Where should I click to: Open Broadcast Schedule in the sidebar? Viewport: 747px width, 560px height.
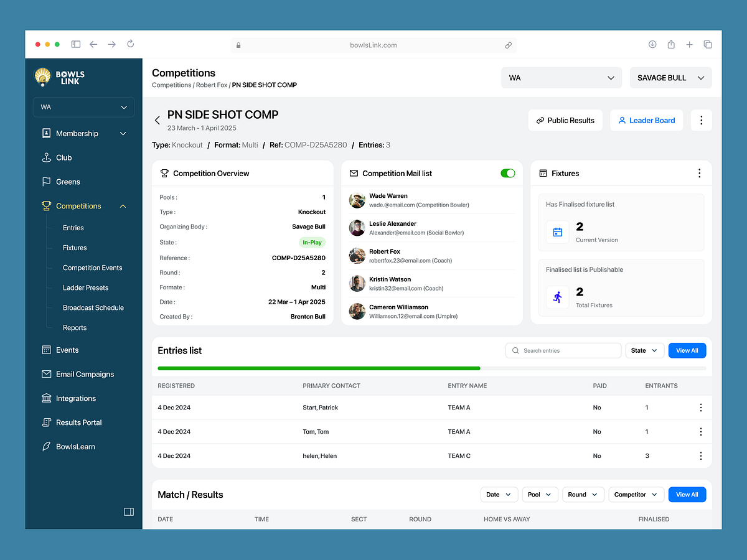click(93, 307)
